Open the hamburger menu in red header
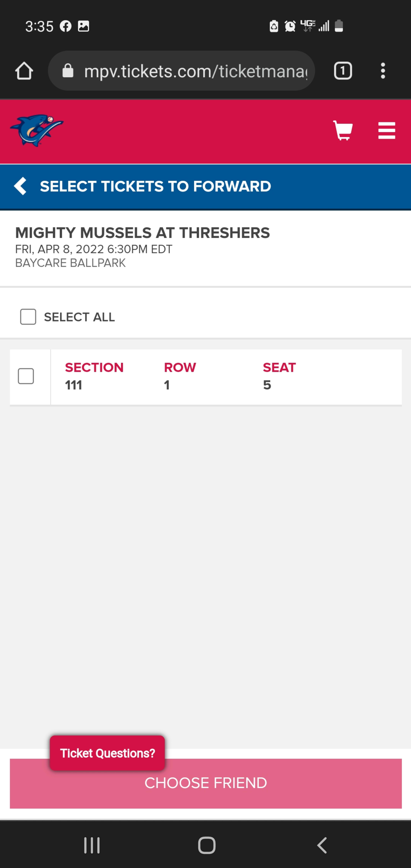Image resolution: width=411 pixels, height=868 pixels. coord(386,130)
